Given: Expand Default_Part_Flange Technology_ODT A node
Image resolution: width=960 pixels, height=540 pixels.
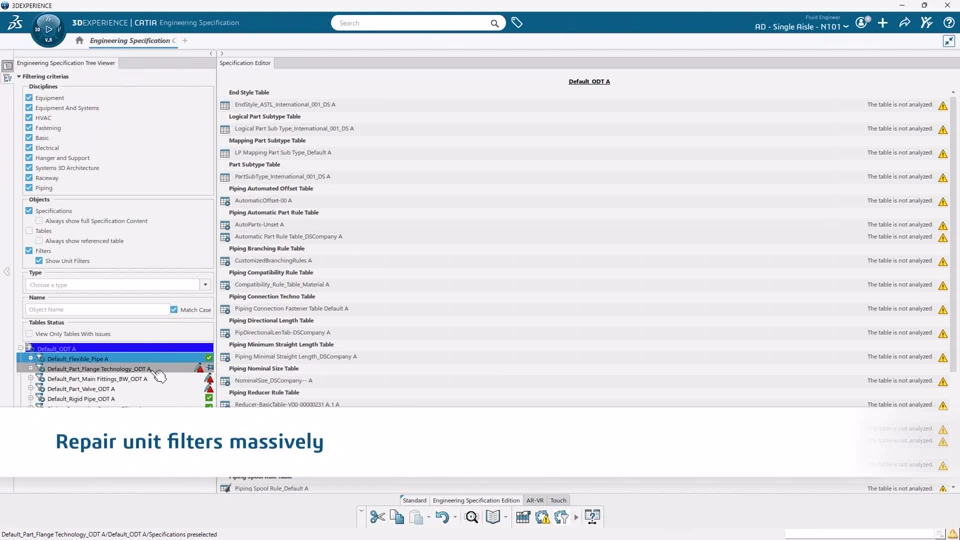Looking at the screenshot, I should [x=31, y=369].
